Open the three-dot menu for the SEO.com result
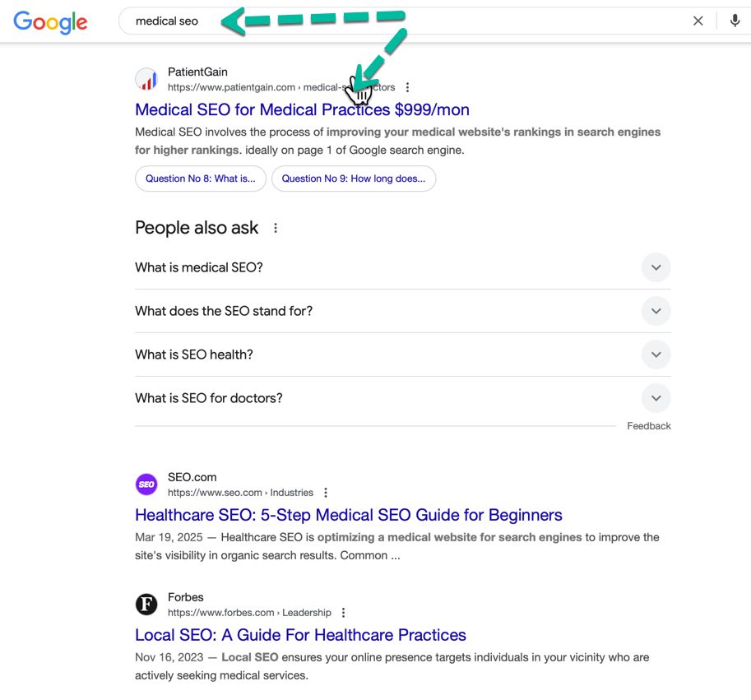This screenshot has height=700, width=751. pos(326,492)
